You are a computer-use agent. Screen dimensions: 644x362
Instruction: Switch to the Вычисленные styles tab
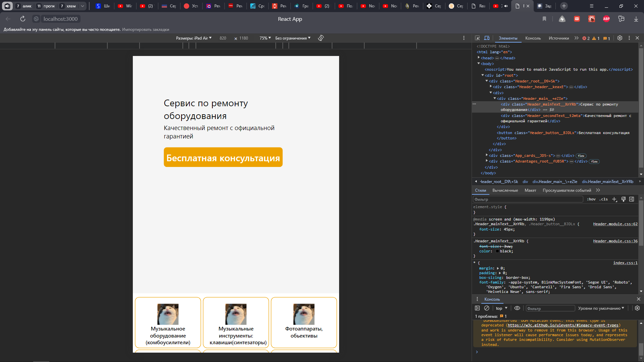[505, 190]
